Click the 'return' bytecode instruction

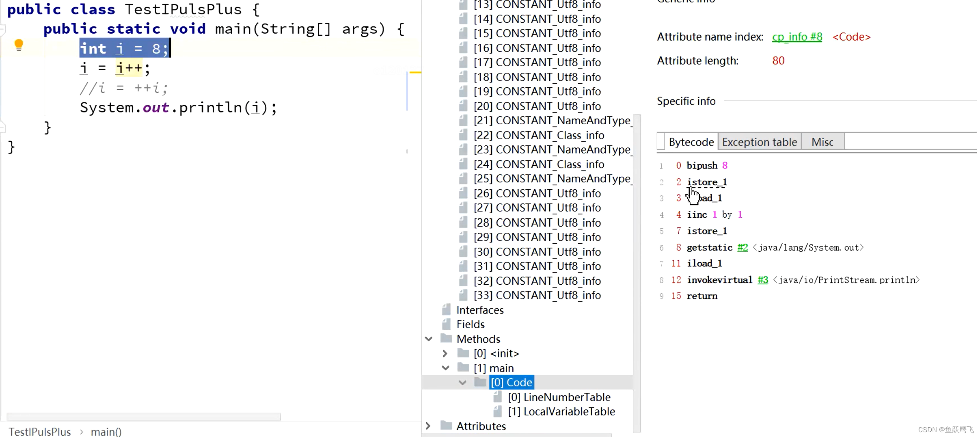click(x=702, y=296)
